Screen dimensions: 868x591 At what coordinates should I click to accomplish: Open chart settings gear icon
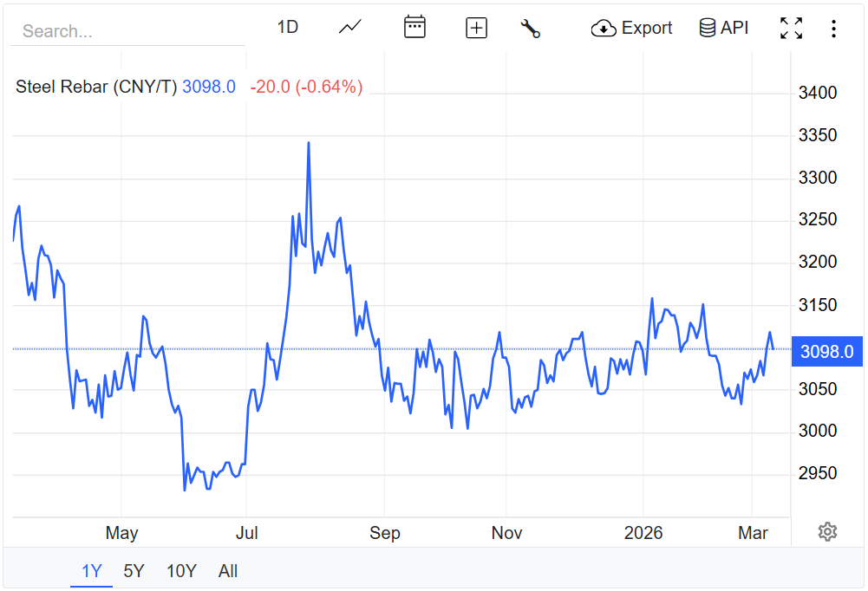click(x=827, y=531)
